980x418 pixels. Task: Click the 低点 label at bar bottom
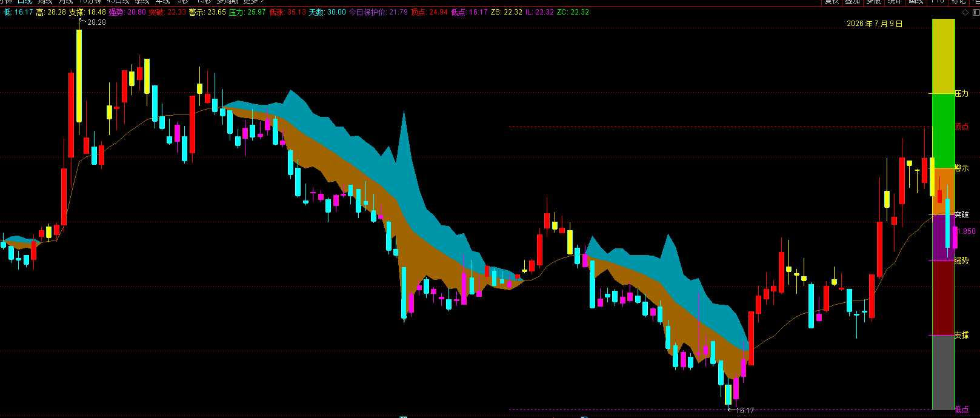click(962, 410)
